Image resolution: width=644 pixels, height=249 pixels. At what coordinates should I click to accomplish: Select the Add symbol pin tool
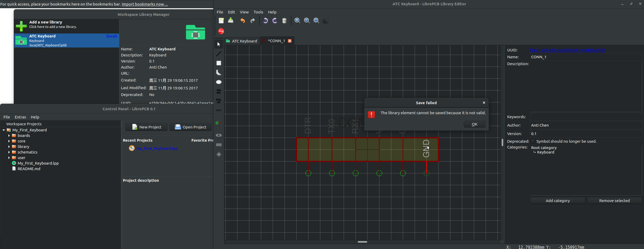click(219, 123)
